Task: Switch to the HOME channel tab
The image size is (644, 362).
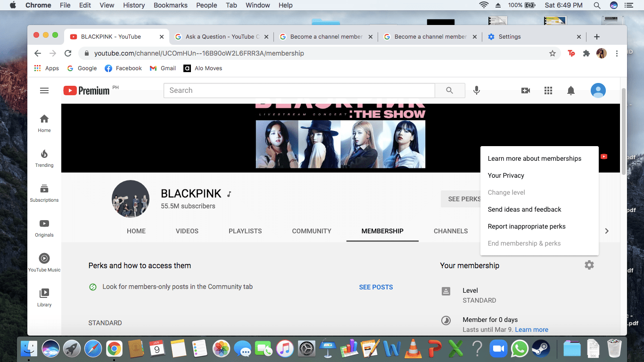Action: pos(136,231)
